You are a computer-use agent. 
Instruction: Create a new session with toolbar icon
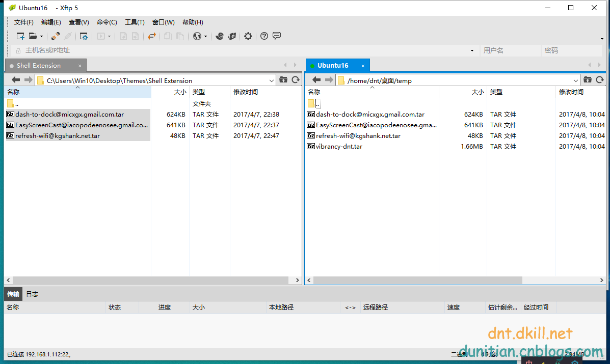[x=20, y=36]
